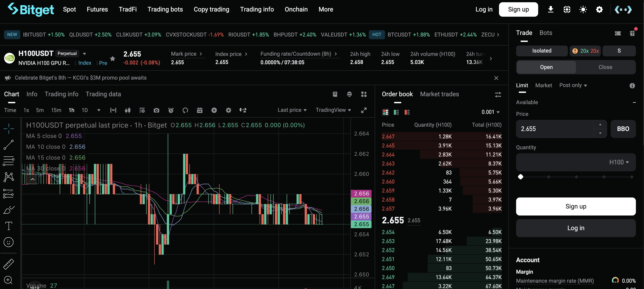The height and width of the screenshot is (289, 644).
Task: Open the TradingView chart type dropdown
Action: click(333, 110)
